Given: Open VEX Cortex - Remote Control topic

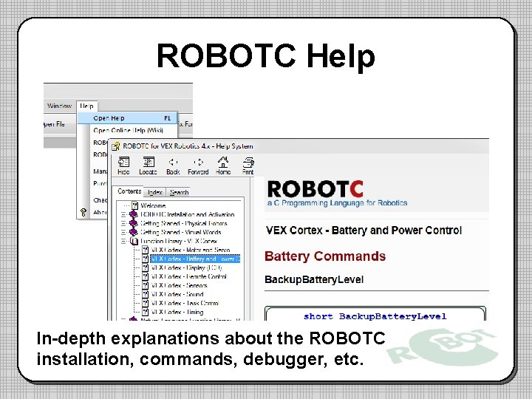Looking at the screenshot, I should (189, 276).
